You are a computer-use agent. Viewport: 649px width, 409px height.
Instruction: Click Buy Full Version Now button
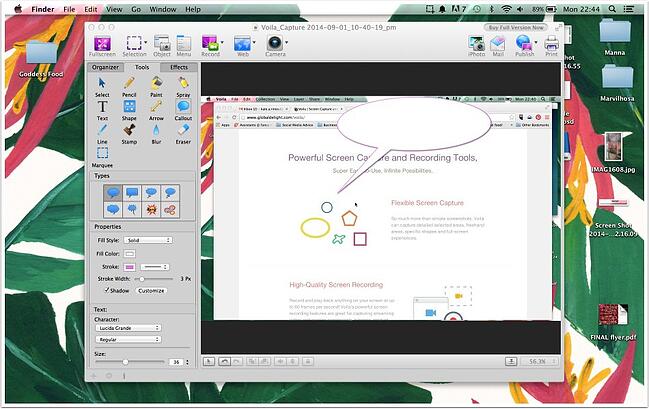point(516,27)
